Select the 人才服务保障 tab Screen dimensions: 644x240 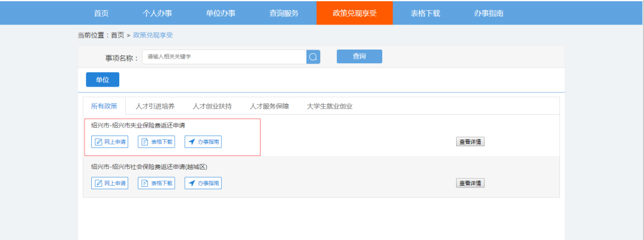[x=270, y=106]
